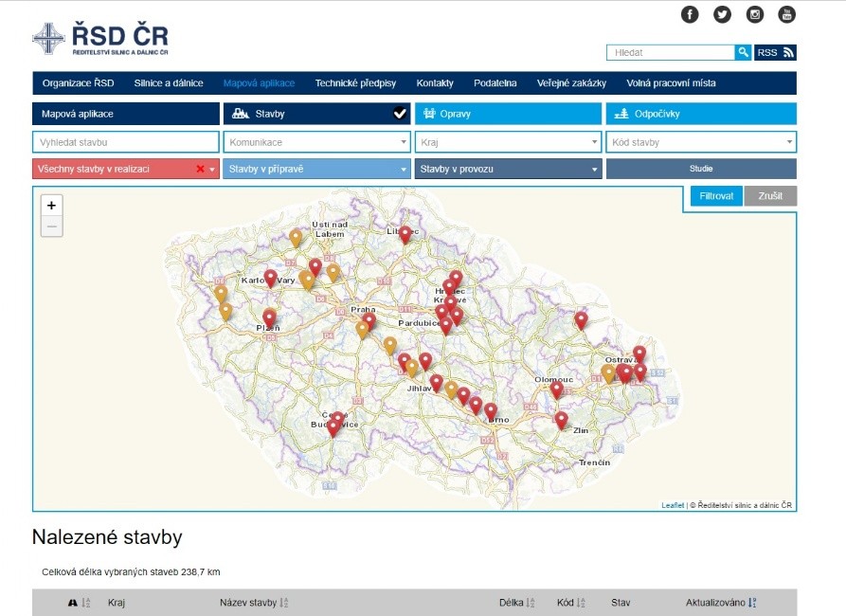Open Technické předpisy menu item

point(355,83)
